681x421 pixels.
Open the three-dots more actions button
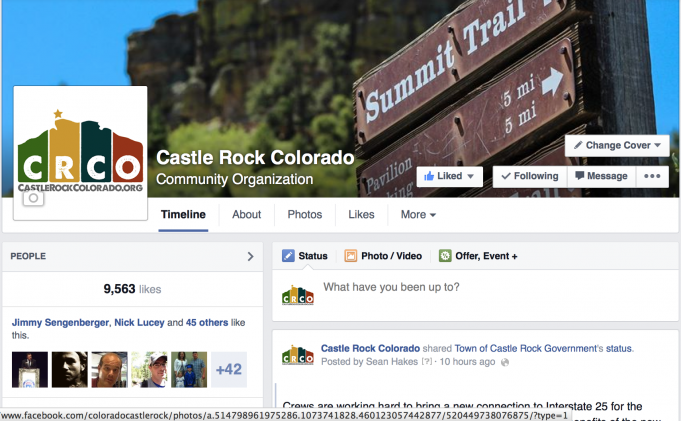(x=652, y=176)
